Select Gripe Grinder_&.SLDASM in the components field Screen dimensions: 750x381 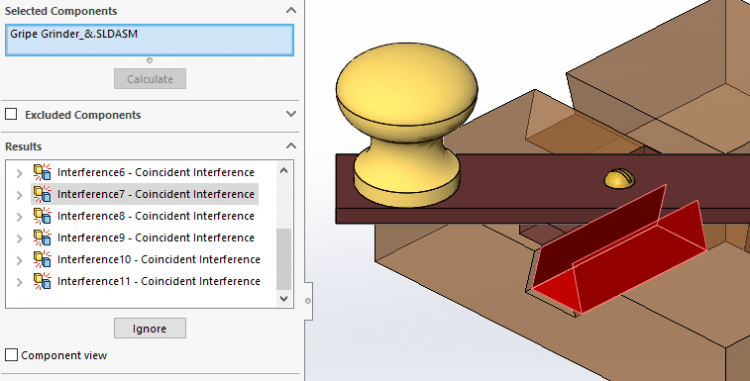tap(74, 34)
